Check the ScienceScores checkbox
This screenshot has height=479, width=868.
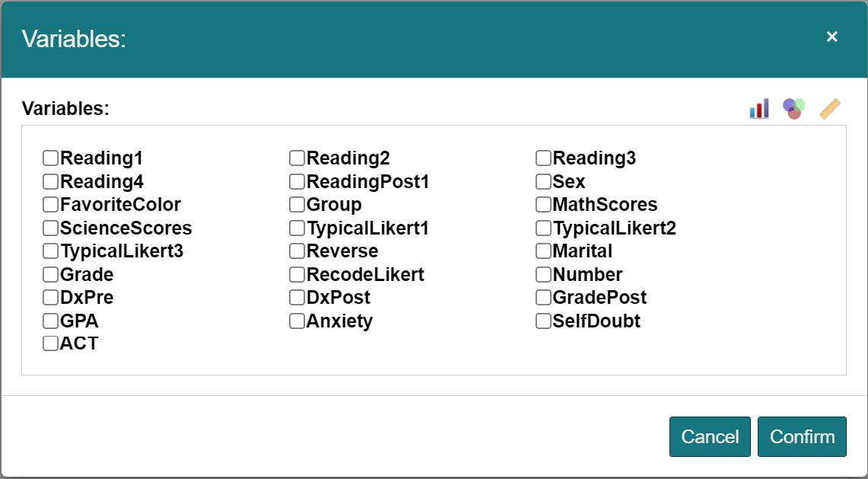tap(51, 228)
